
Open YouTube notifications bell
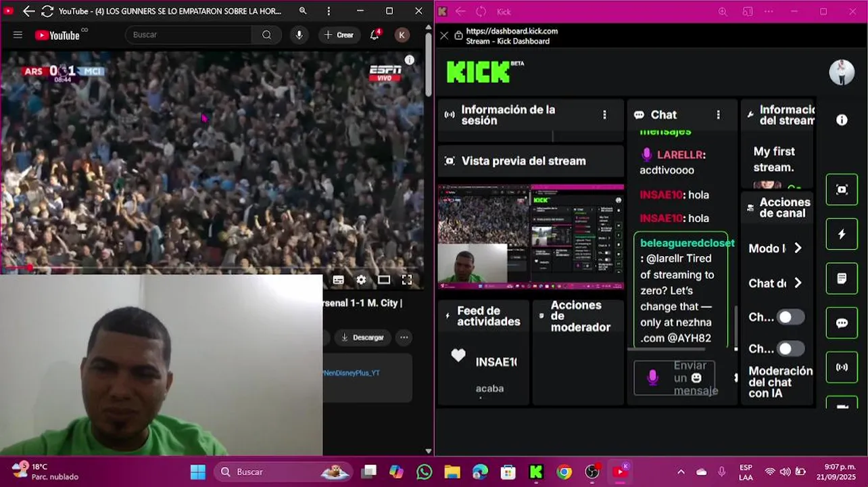coord(375,35)
